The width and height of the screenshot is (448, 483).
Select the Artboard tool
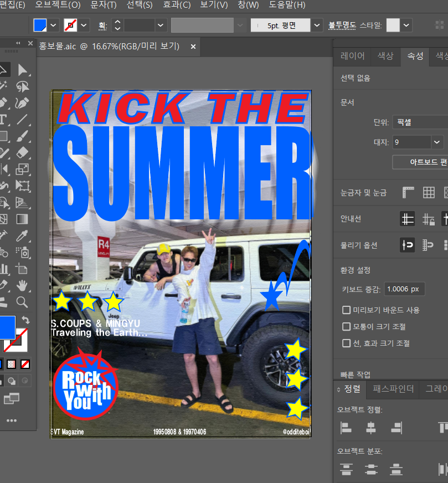tap(23, 269)
